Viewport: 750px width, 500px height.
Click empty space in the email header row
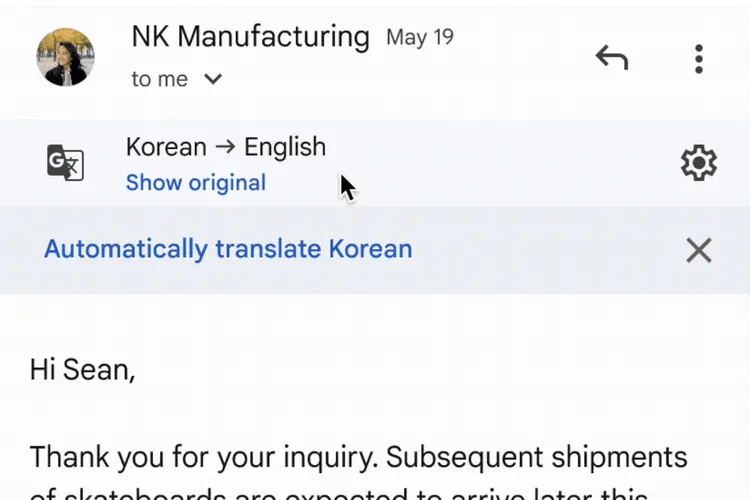click(520, 58)
